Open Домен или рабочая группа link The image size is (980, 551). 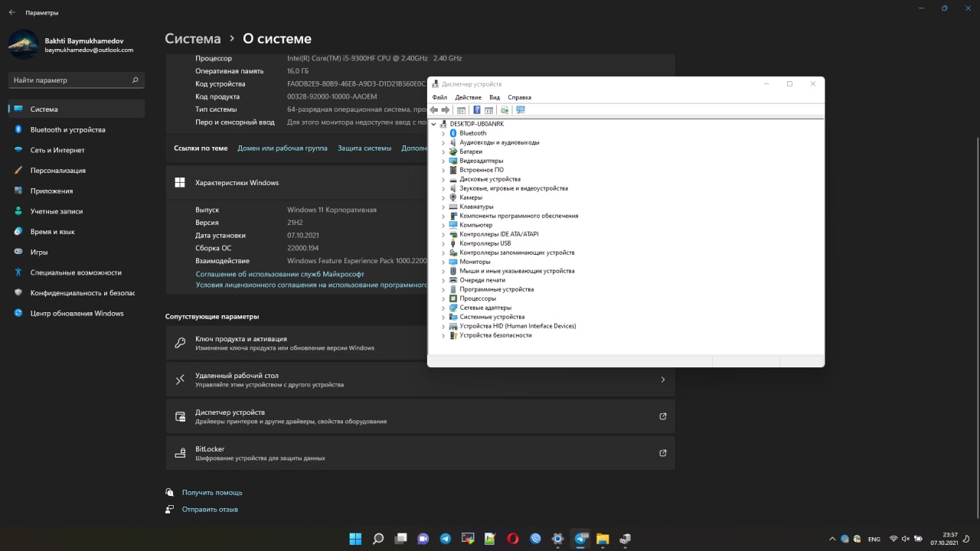[x=283, y=148]
